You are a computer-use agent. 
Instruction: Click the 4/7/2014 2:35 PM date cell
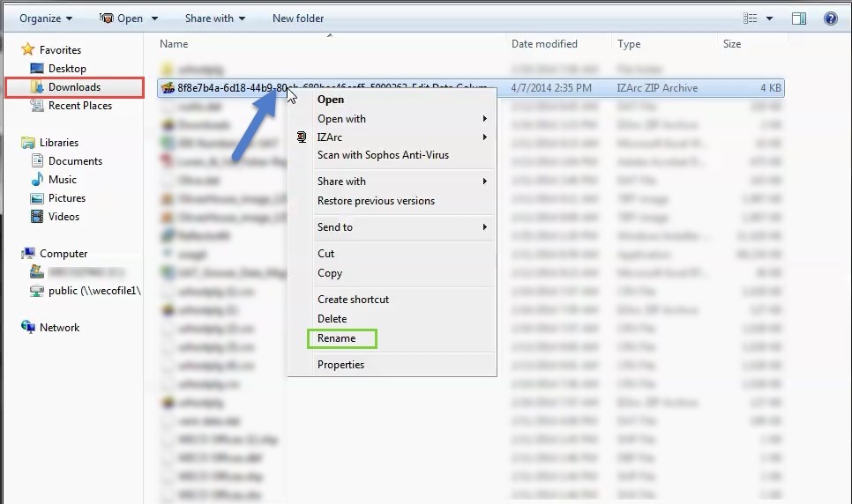point(551,88)
